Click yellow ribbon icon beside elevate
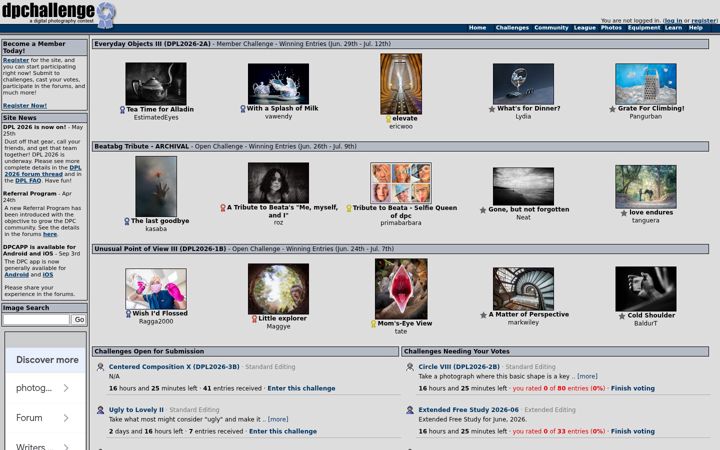Viewport: 720px width, 450px height. point(388,118)
